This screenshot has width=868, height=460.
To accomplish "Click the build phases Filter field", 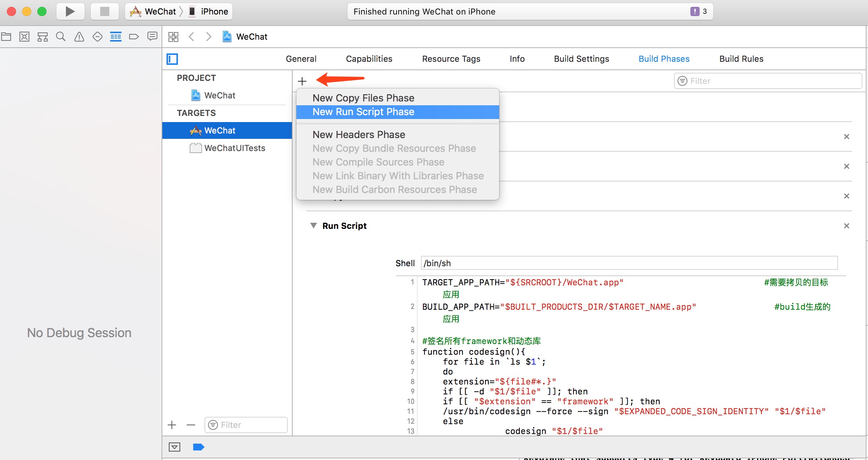I will tap(768, 81).
